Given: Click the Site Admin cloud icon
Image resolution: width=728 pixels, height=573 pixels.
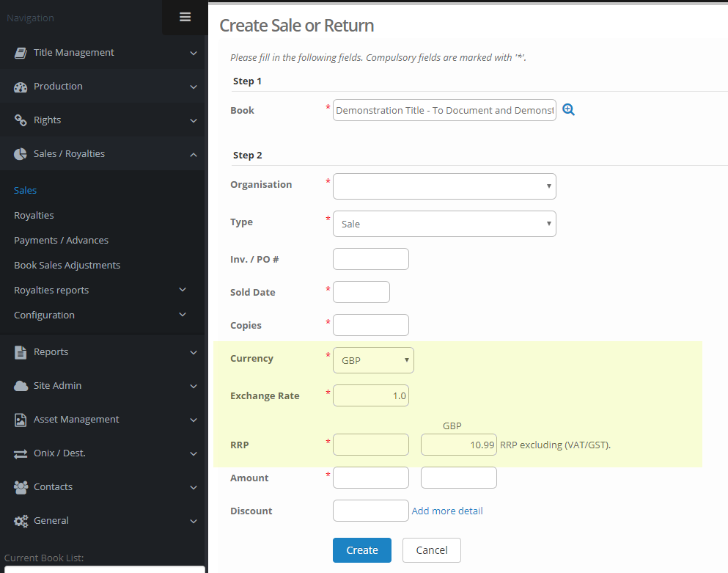Looking at the screenshot, I should (x=21, y=386).
